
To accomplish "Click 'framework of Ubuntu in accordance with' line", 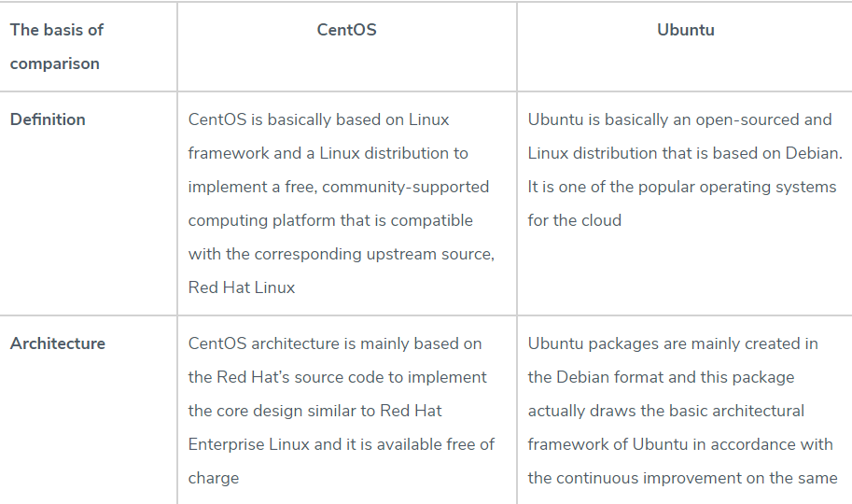I will point(680,445).
